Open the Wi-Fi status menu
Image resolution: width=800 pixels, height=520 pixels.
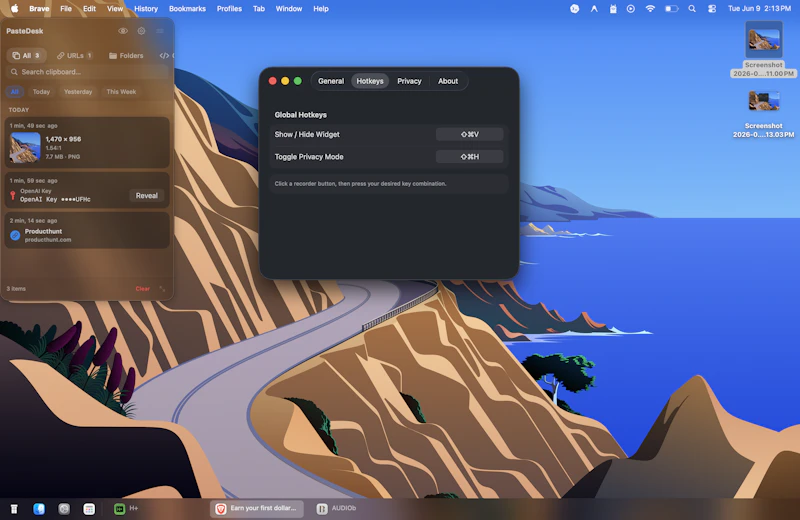[650, 9]
